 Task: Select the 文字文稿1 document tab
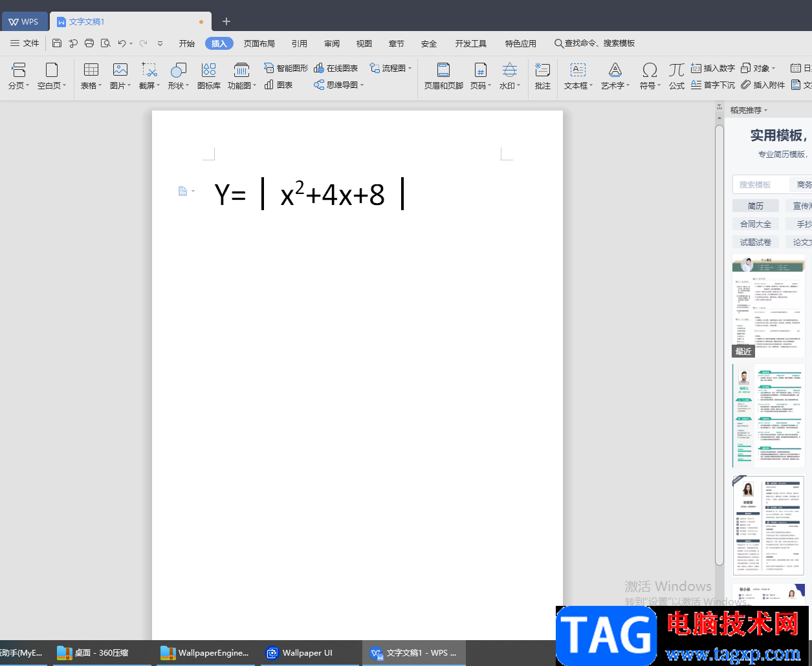click(129, 21)
